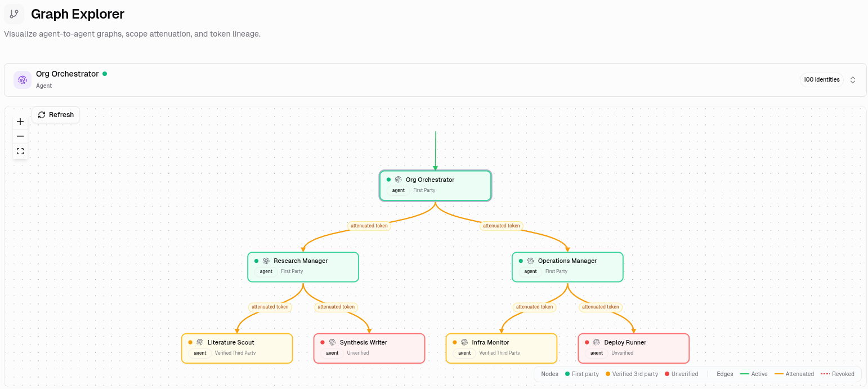This screenshot has height=389, width=868.
Task: Click Agent subtitle under Org Orchestrator header
Action: click(44, 86)
